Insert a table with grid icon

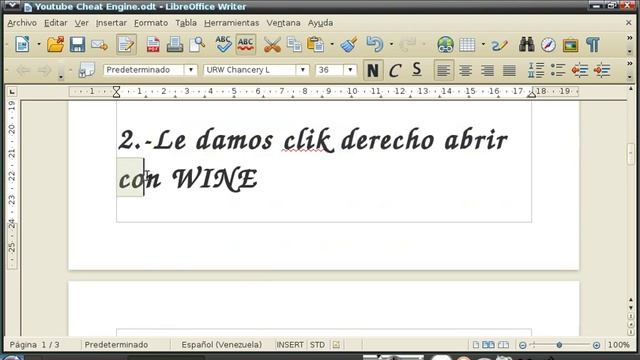point(467,44)
